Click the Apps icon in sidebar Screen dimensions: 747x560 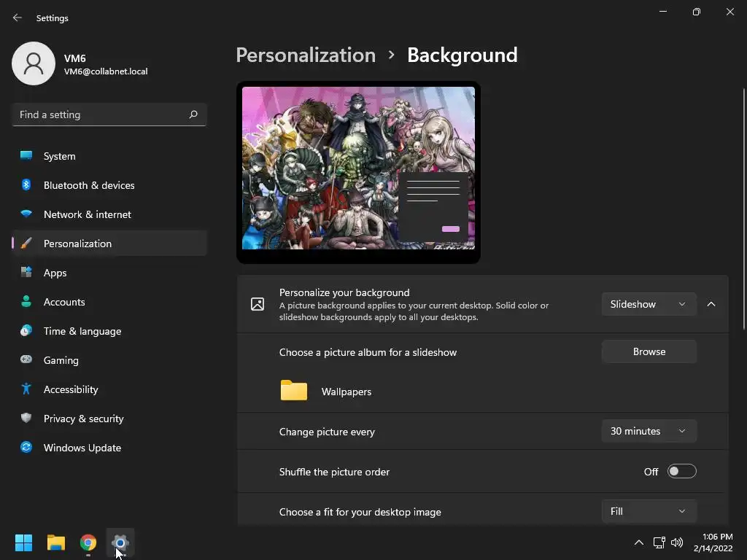pyautogui.click(x=26, y=273)
